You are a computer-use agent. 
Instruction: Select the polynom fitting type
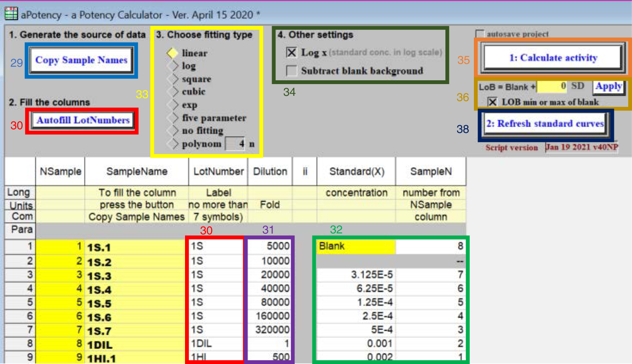tap(172, 144)
